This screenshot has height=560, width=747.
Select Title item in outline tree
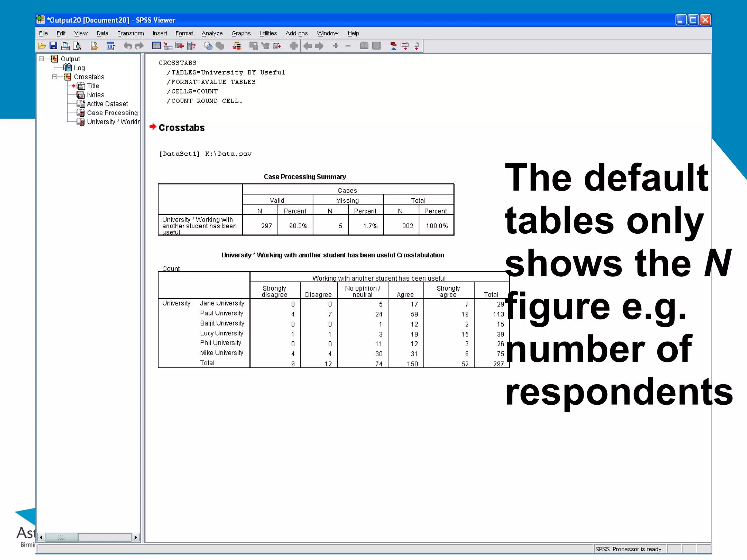[93, 86]
